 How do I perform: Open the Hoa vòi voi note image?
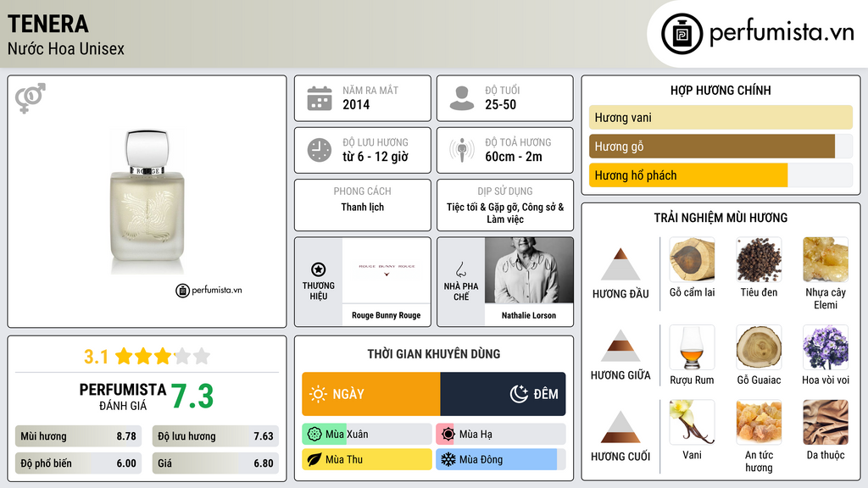coord(826,347)
